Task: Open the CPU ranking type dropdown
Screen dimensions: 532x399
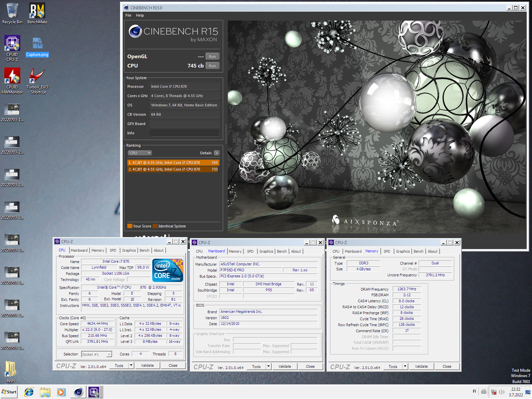Action: pos(140,153)
